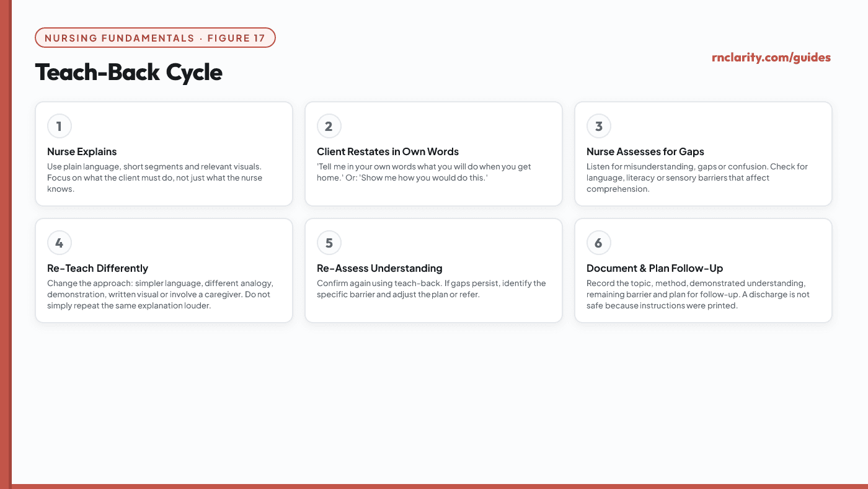Image resolution: width=868 pixels, height=489 pixels.
Task: Open the rnclarity.com/guides link
Action: pos(771,58)
